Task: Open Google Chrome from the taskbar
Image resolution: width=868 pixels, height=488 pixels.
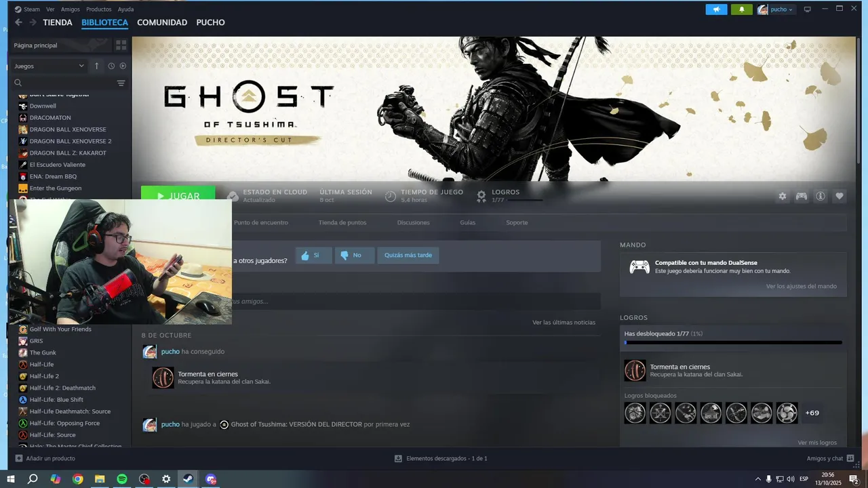Action: (78, 479)
